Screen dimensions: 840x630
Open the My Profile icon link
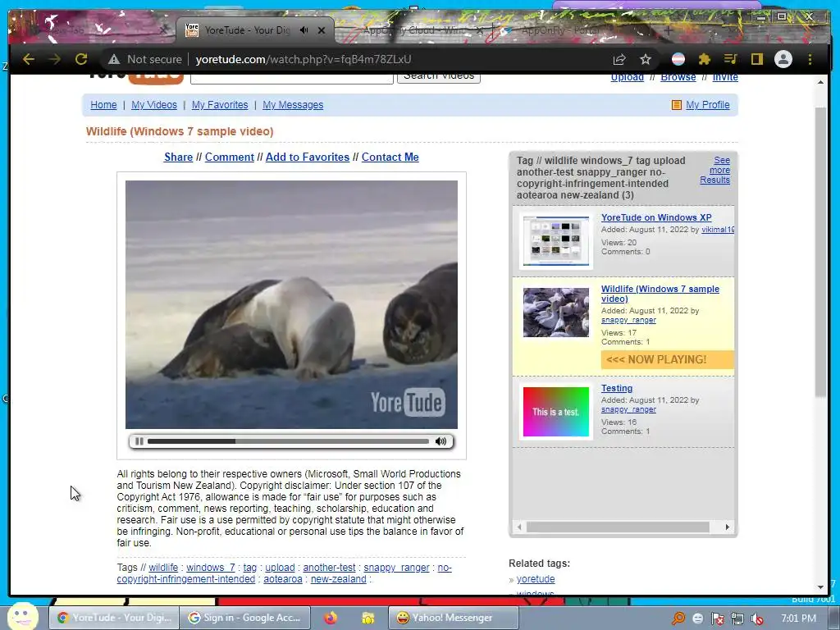point(677,105)
